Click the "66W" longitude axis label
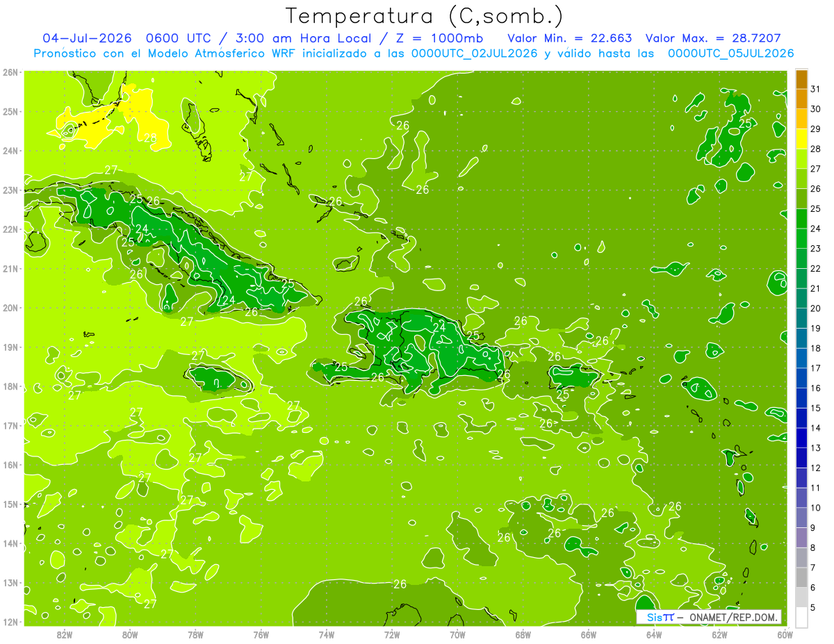The height and width of the screenshot is (644, 834). (589, 635)
